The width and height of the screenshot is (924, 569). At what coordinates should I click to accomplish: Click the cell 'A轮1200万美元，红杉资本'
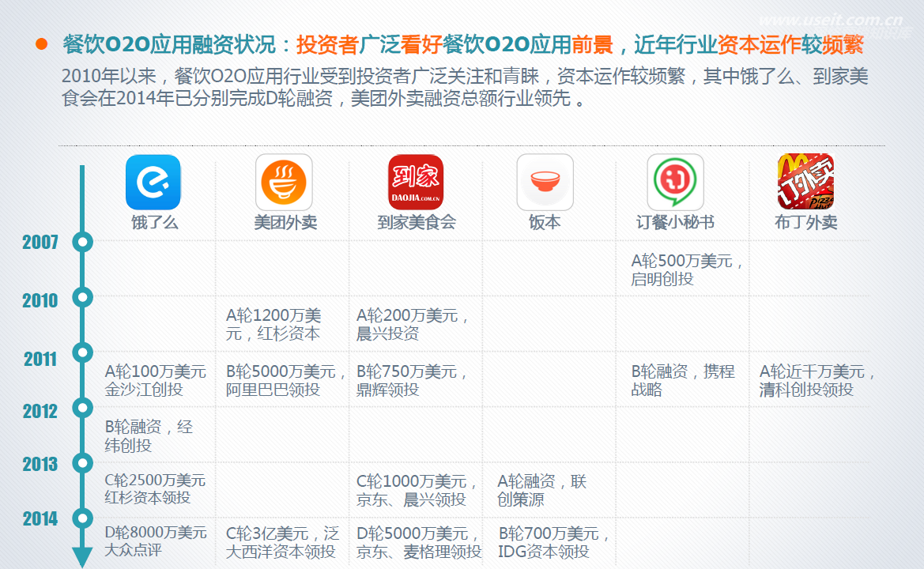[x=273, y=325]
